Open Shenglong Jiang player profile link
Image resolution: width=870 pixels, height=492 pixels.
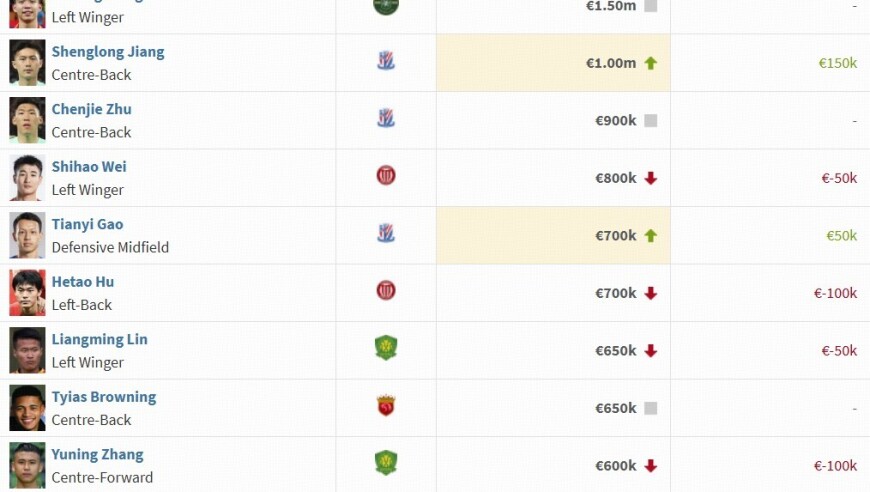point(108,52)
